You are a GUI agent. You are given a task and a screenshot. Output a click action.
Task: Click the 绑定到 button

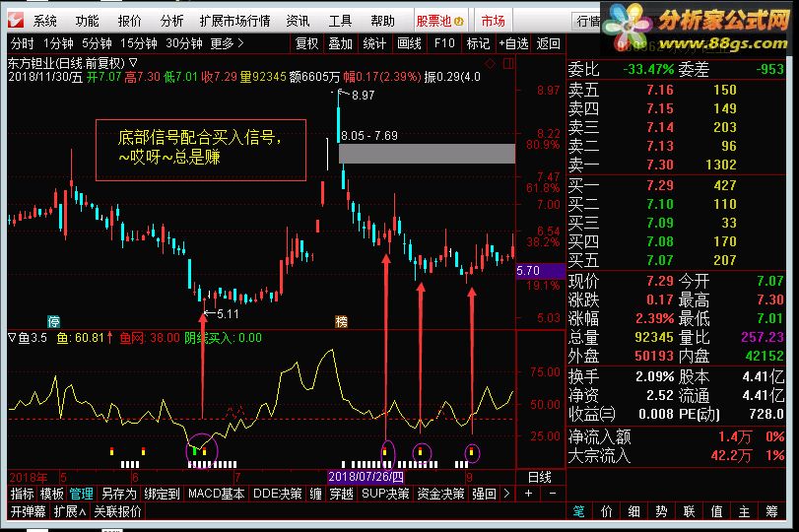click(x=162, y=494)
